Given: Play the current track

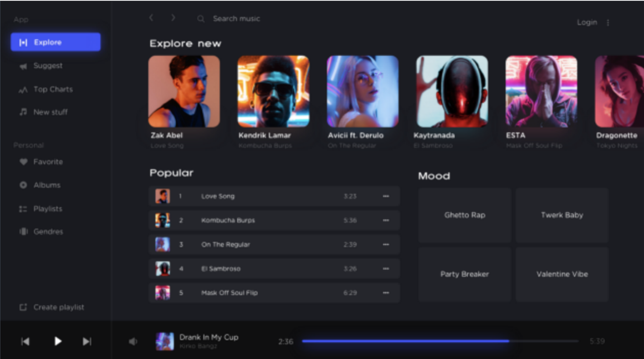Looking at the screenshot, I should coord(58,341).
